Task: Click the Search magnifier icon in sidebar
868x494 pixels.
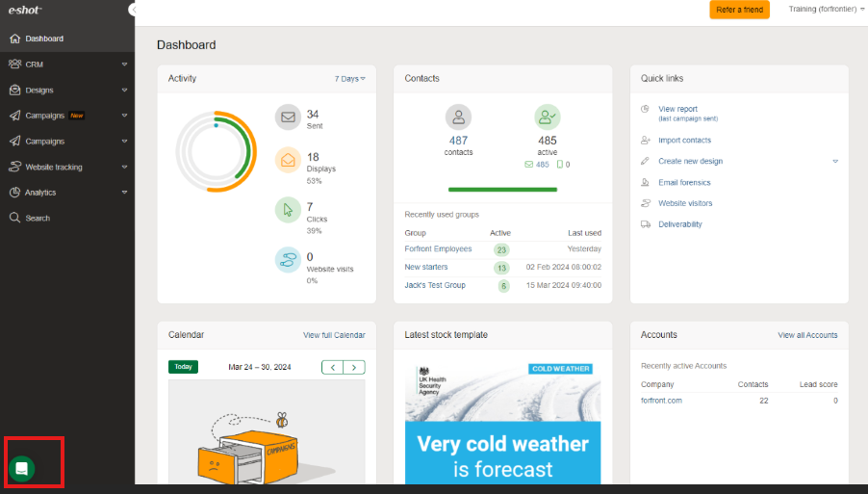Action: pyautogui.click(x=14, y=219)
